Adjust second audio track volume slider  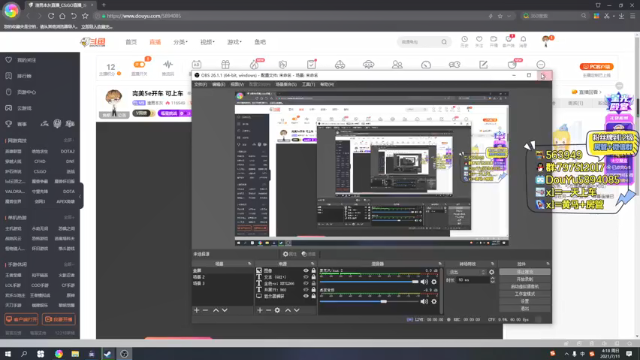click(x=384, y=301)
